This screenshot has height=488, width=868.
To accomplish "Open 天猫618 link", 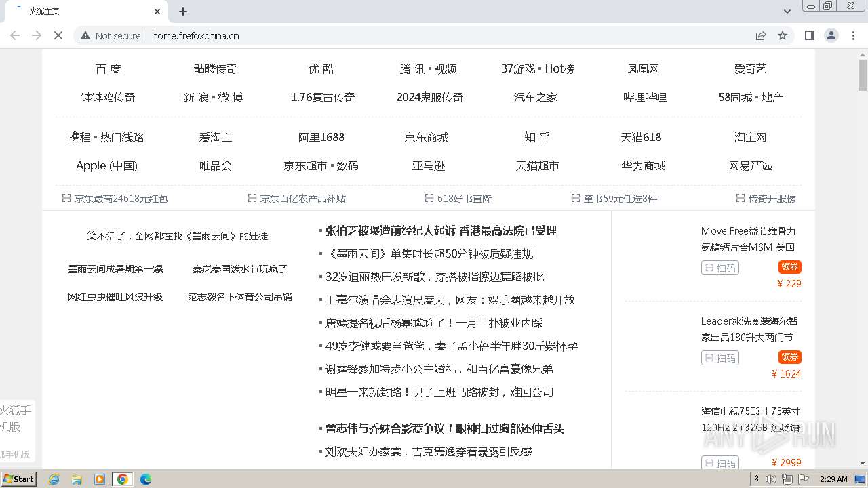I will [x=641, y=138].
